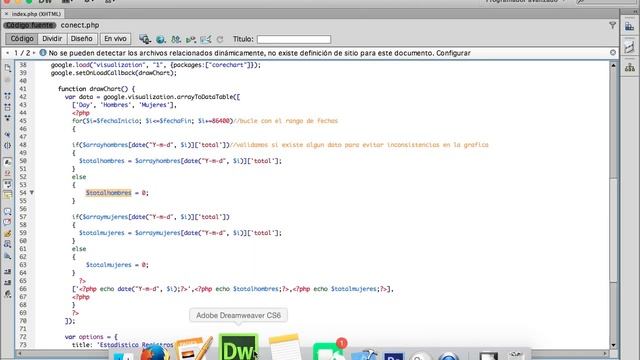This screenshot has height=360, width=640.
Task: Click Wrap Tag pencil icon
Action: coord(7,233)
